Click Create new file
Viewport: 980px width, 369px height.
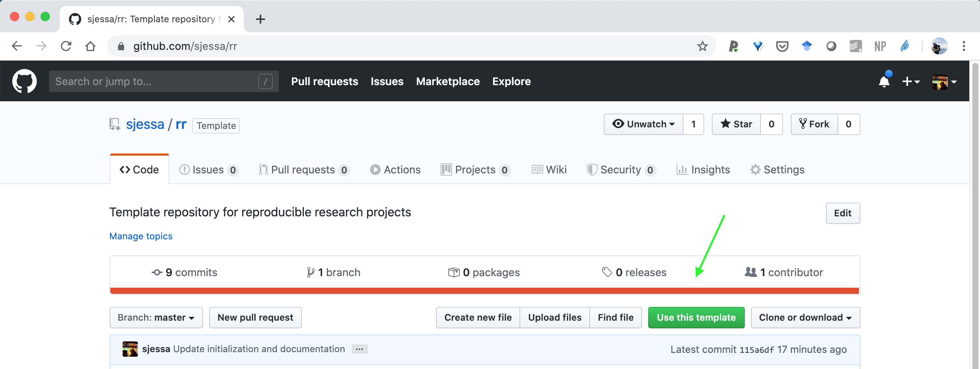coord(478,318)
